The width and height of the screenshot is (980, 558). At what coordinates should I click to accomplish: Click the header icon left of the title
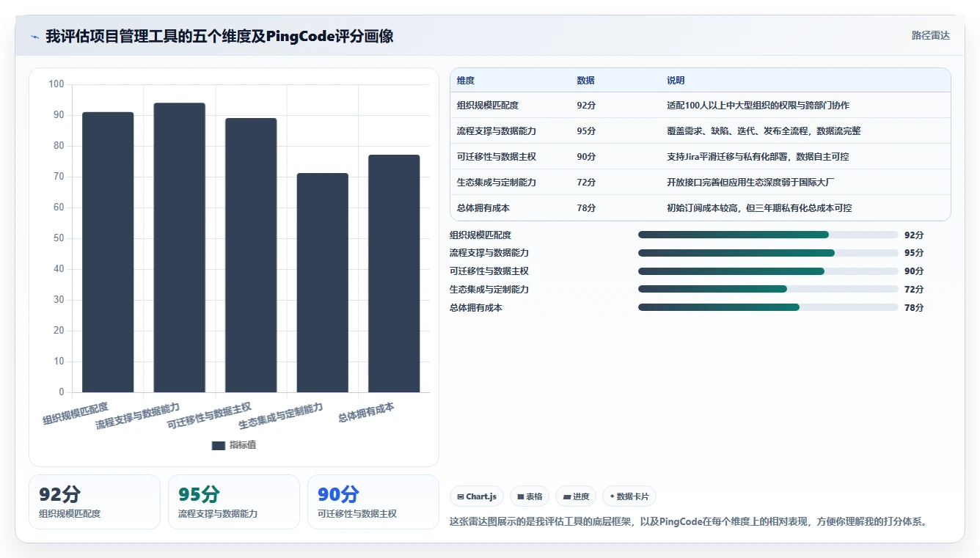[x=34, y=36]
